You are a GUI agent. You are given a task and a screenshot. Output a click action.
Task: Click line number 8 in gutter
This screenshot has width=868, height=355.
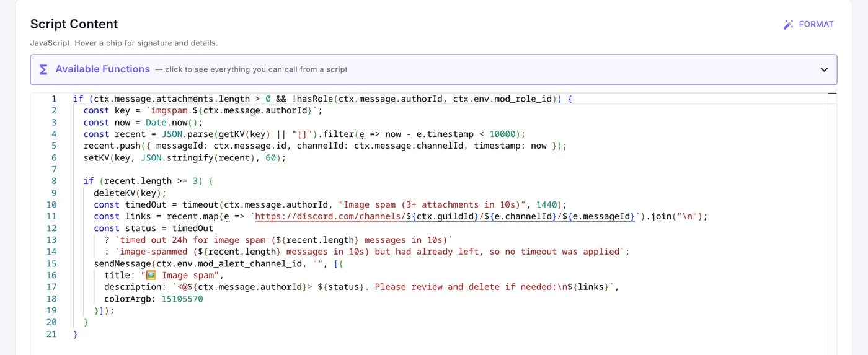click(54, 181)
